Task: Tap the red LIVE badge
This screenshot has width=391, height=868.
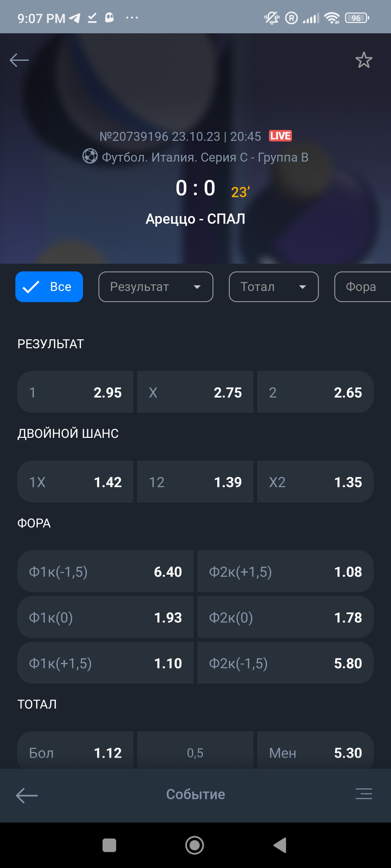Action: tap(280, 136)
